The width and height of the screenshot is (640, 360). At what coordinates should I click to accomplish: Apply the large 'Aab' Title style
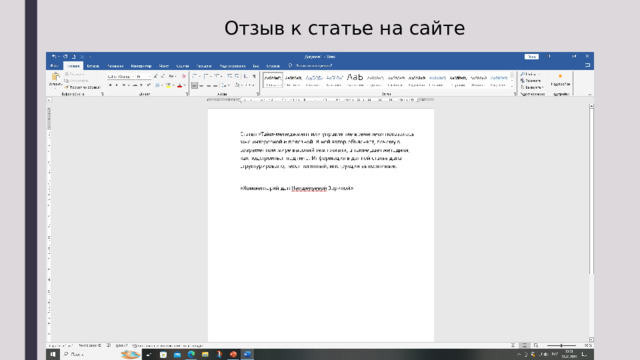355,80
